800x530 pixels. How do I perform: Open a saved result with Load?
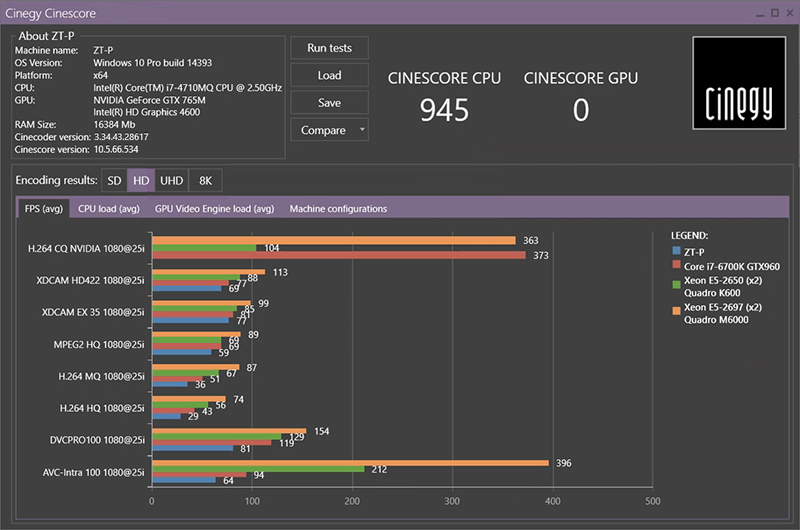click(329, 75)
